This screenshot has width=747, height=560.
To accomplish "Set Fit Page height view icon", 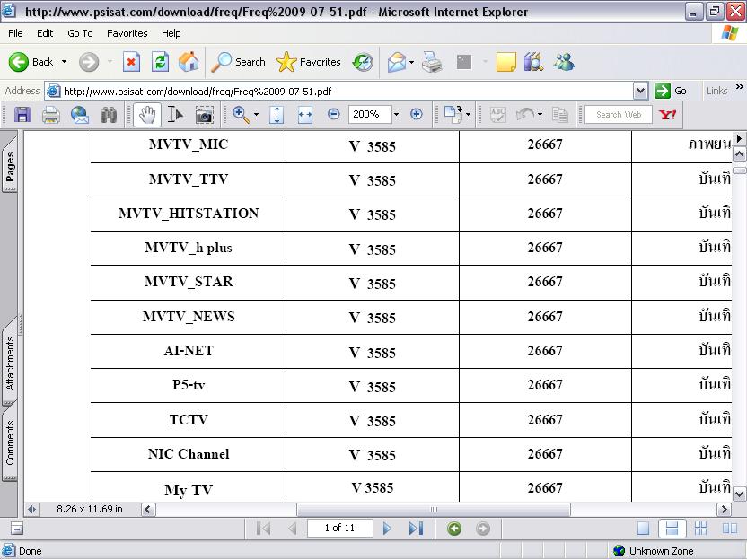I will point(277,115).
